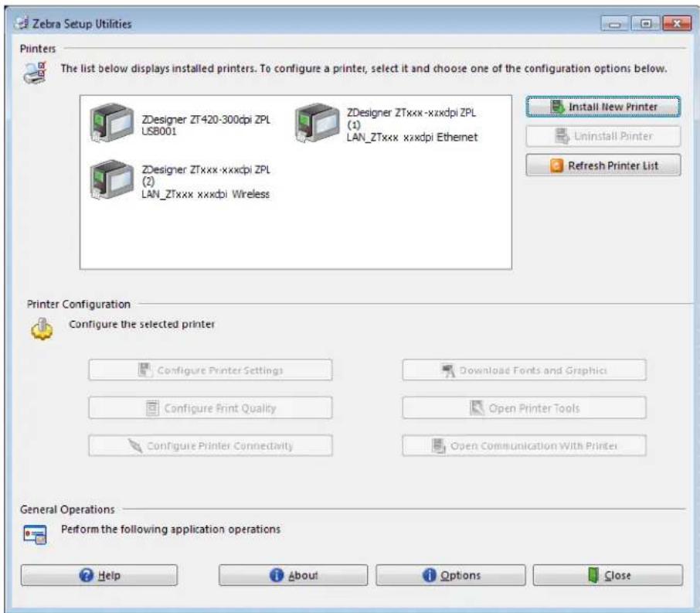700x613 pixels.
Task: Refresh the printer list
Action: tap(603, 165)
